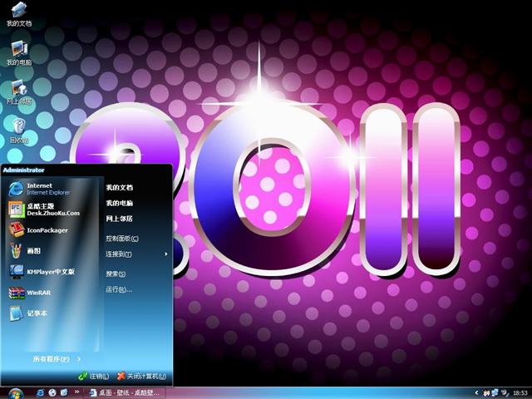Click the first system tray icon

tap(486, 393)
